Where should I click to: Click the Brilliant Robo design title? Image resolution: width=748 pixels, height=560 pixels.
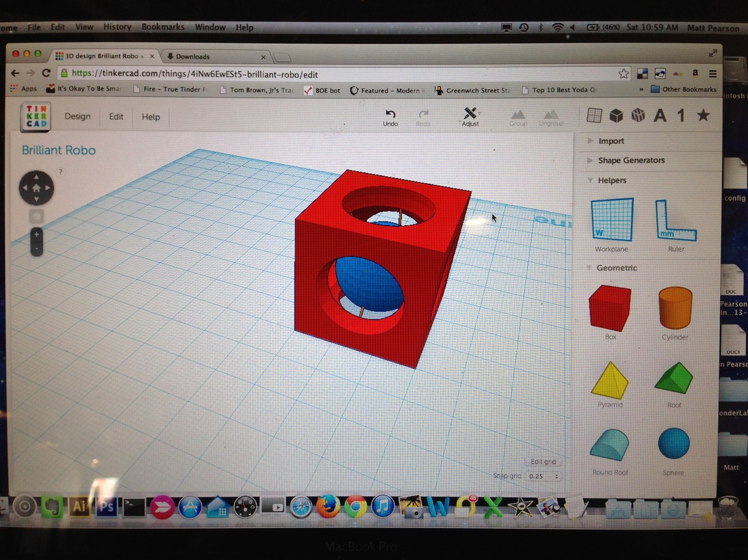(59, 150)
